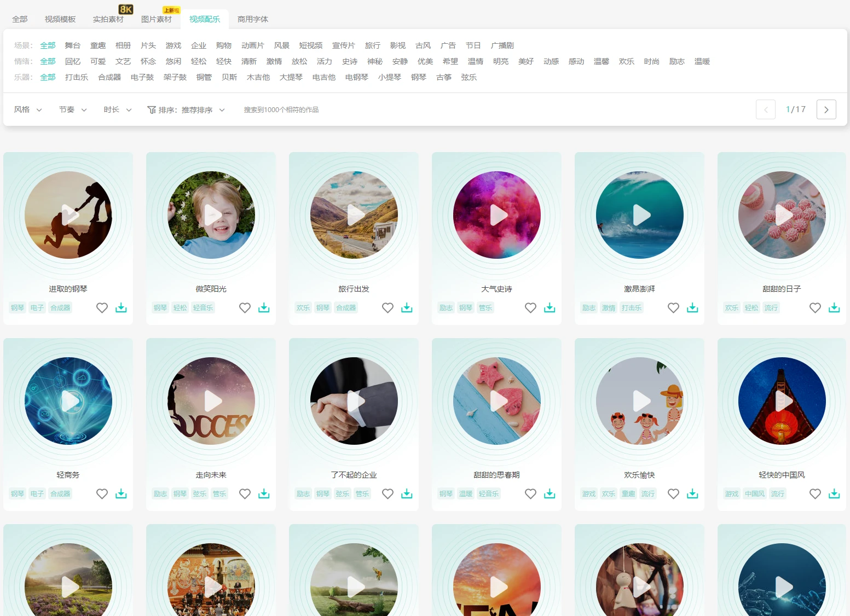Filter mood by 史诗
The height and width of the screenshot is (616, 850).
tap(350, 61)
